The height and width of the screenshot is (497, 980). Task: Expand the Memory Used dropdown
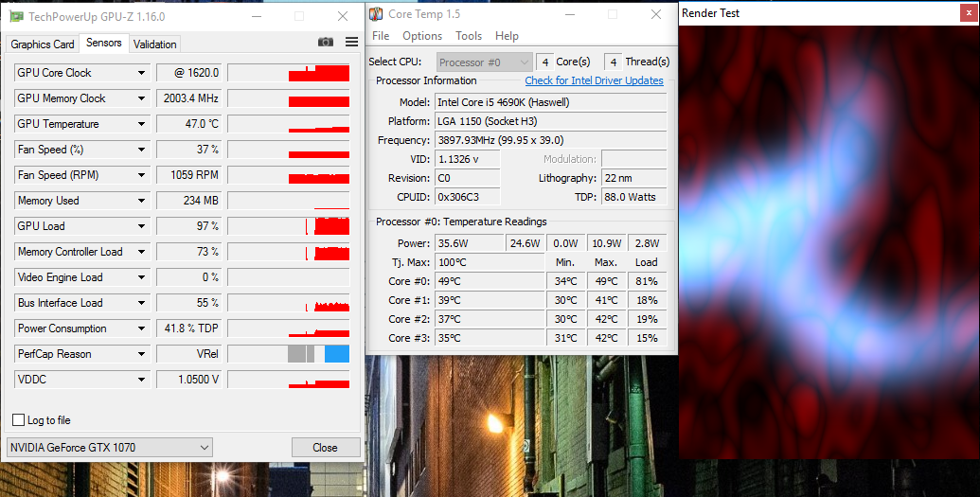141,201
